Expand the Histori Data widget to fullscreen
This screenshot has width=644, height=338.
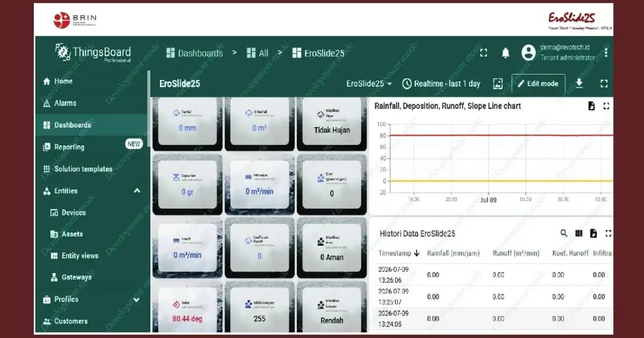pos(608,233)
